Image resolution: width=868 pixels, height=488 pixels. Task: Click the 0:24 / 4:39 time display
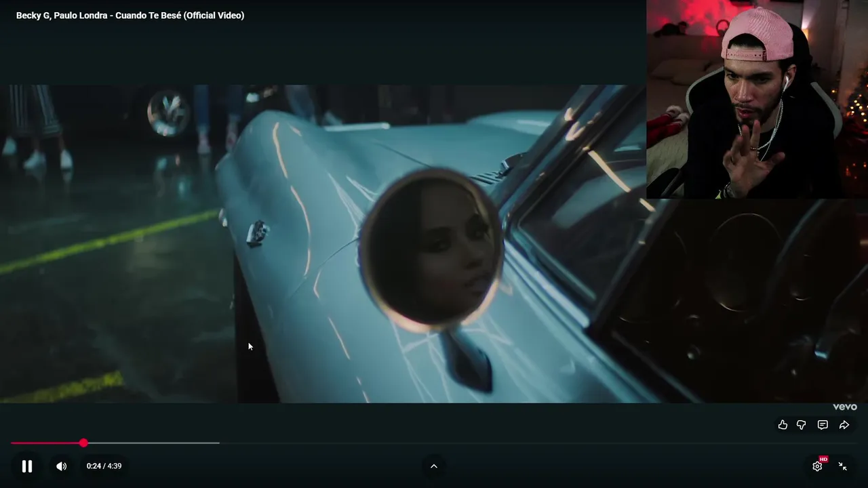[x=104, y=466]
